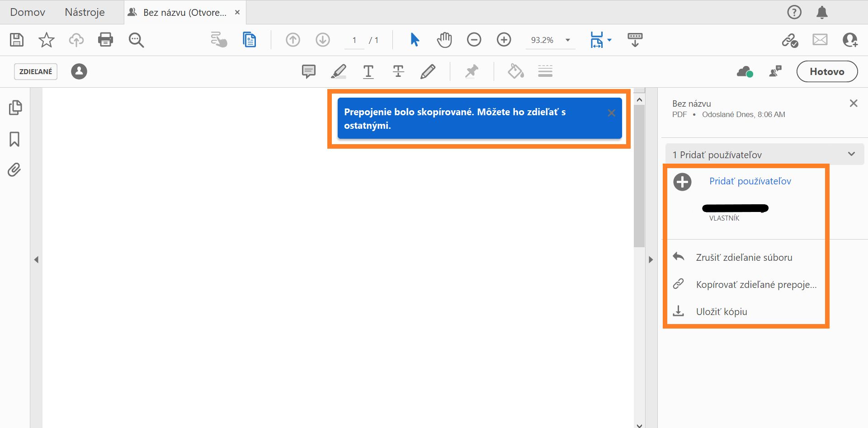Open the Find text search tool

click(136, 40)
